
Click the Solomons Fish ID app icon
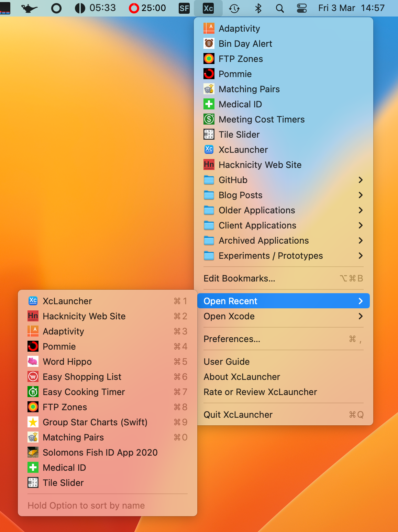pos(33,453)
